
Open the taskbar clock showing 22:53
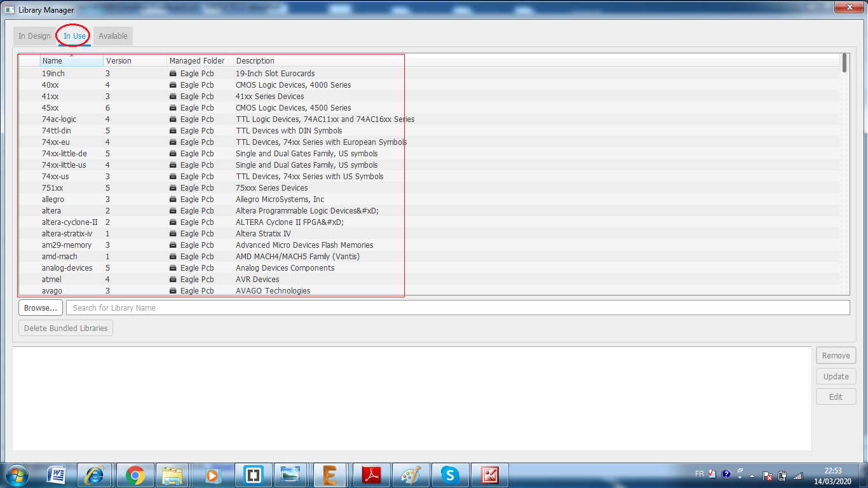point(833,476)
